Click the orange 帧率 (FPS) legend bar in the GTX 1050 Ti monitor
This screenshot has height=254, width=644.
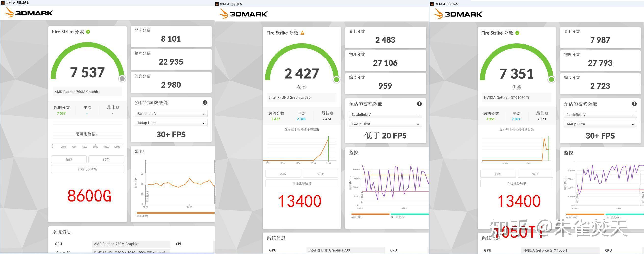click(x=585, y=214)
